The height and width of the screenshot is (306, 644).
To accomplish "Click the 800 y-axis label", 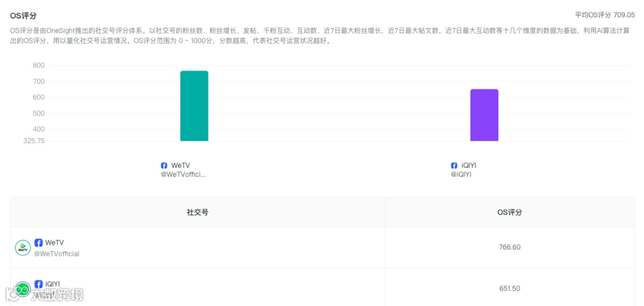I will [39, 65].
